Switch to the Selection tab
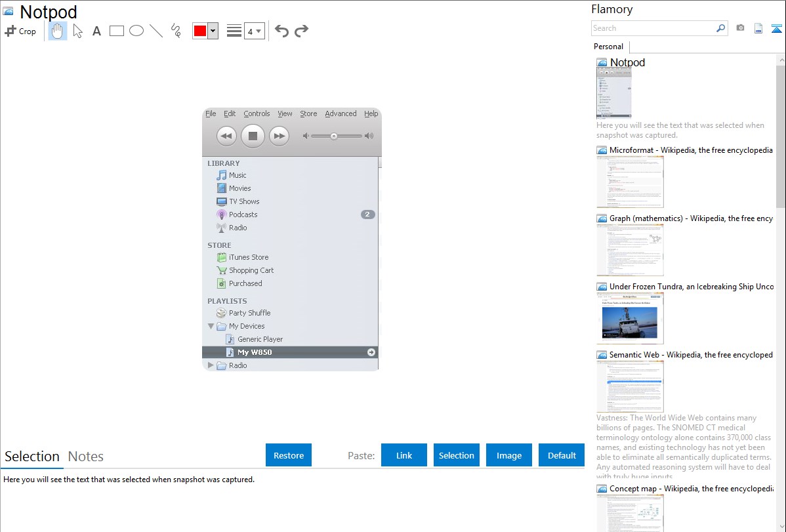Image resolution: width=786 pixels, height=532 pixels. (32, 457)
